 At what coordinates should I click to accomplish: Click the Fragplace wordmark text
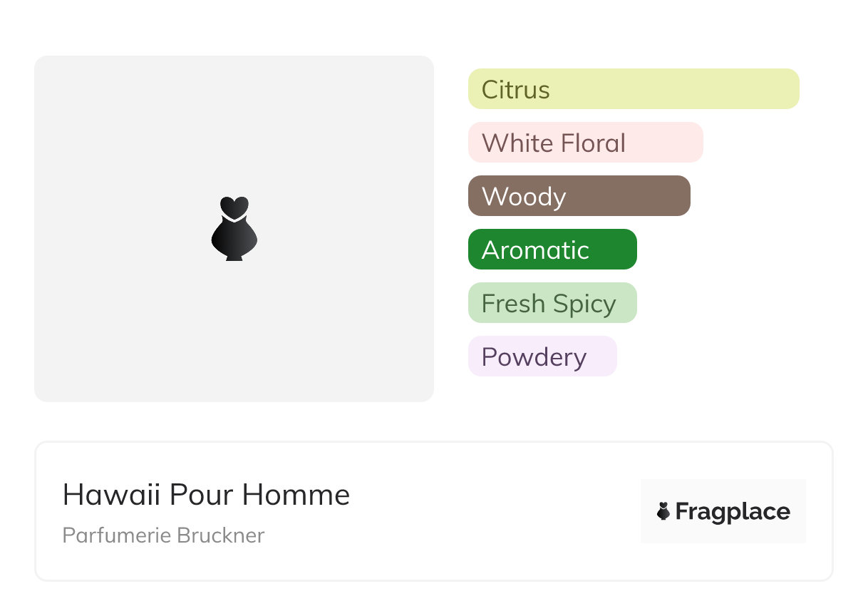click(733, 511)
